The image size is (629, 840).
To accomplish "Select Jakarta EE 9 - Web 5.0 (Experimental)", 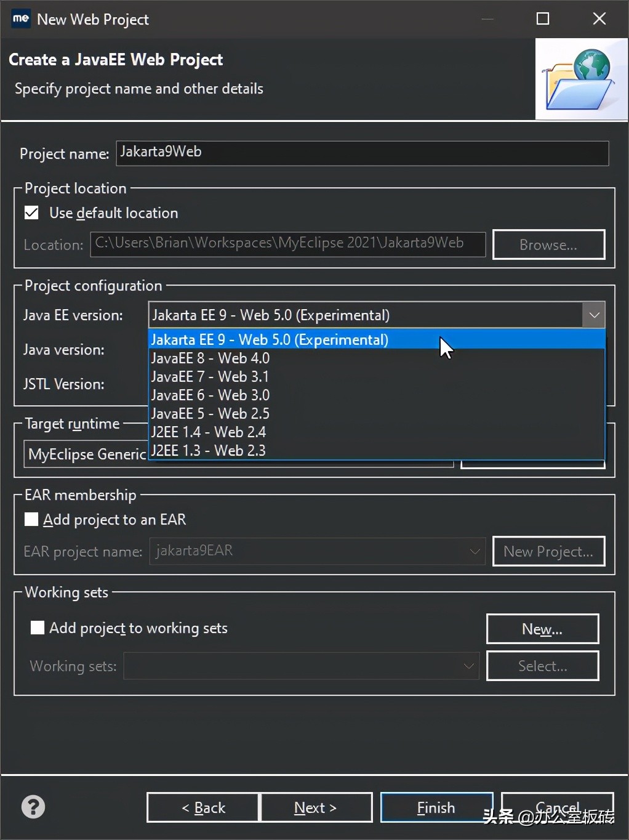I will [x=377, y=339].
